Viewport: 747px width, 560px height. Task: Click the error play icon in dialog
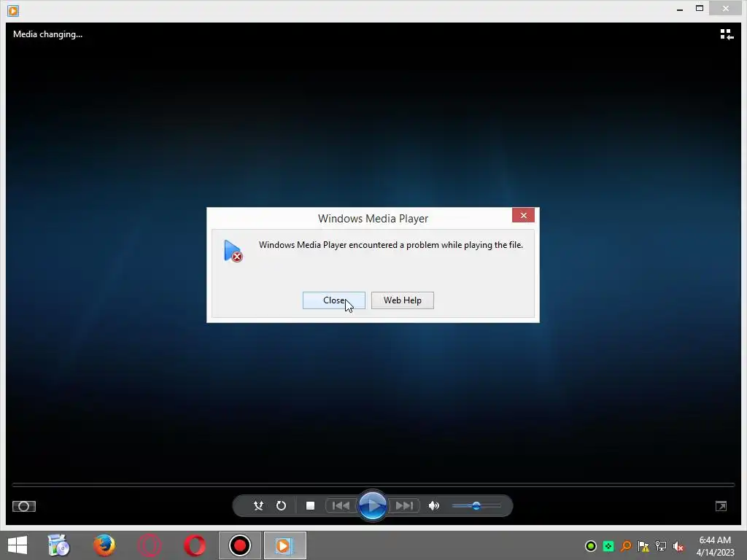click(233, 251)
